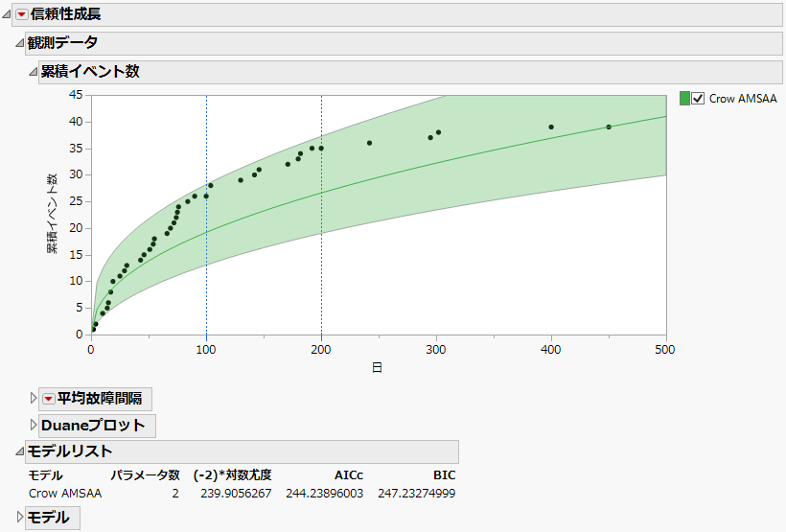Click the green Crow AMSAA color swatch
The width and height of the screenshot is (786, 532).
[x=684, y=99]
